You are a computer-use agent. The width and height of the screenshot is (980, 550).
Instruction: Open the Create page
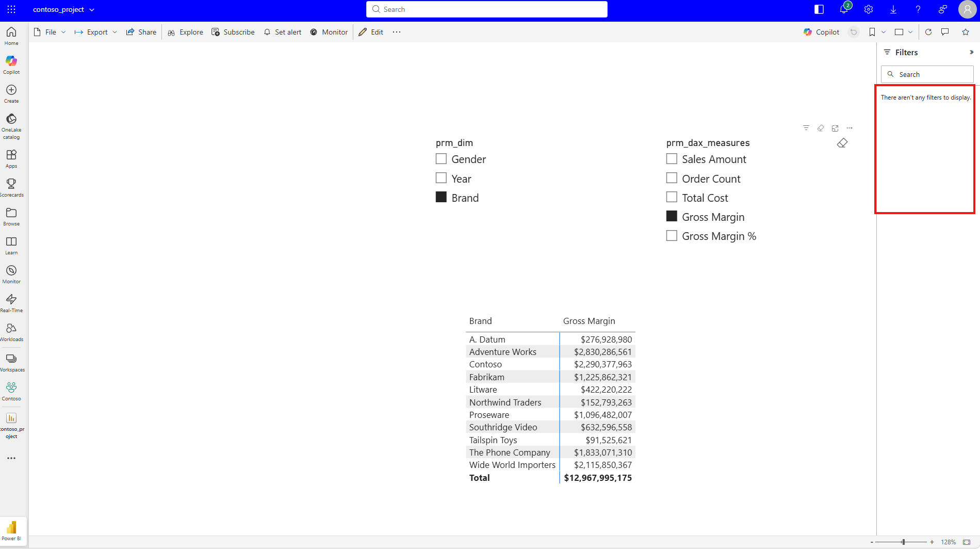pyautogui.click(x=11, y=93)
